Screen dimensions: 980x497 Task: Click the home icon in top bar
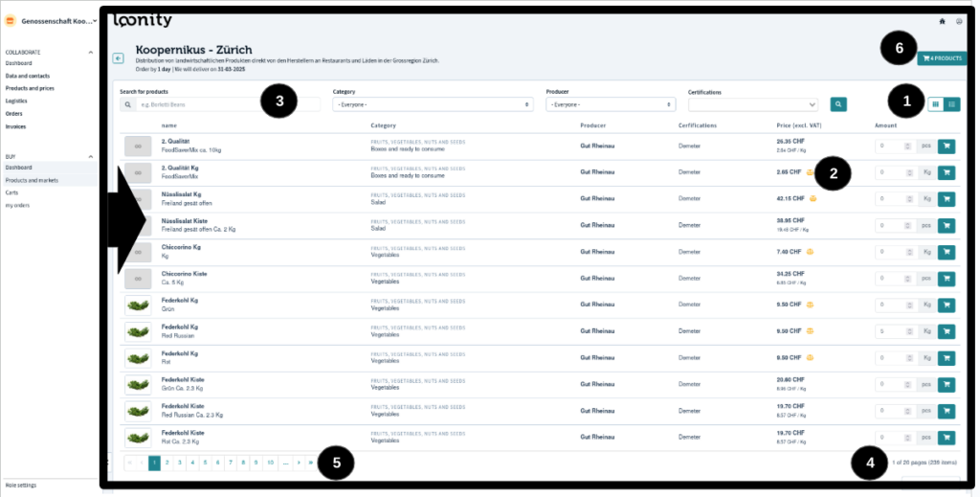pyautogui.click(x=942, y=20)
